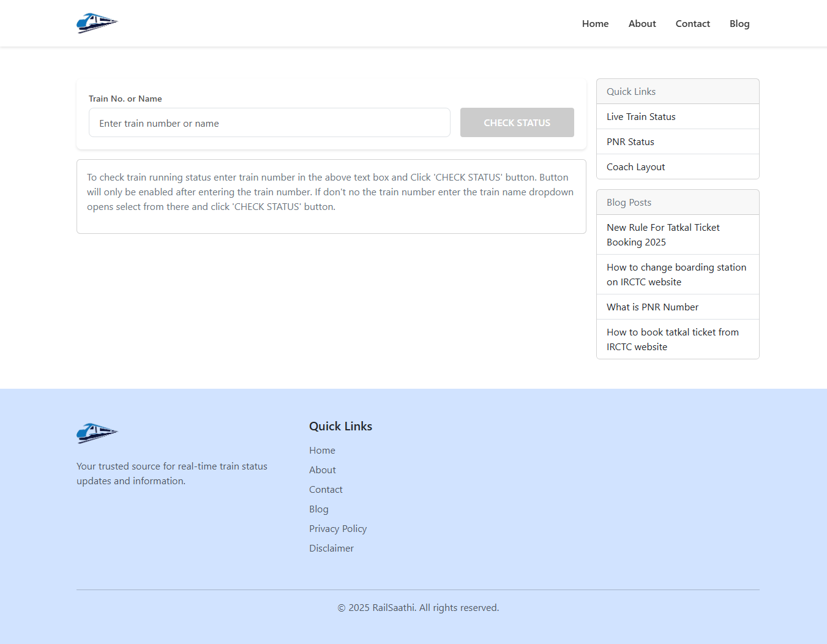Open What is PNR Number post
The height and width of the screenshot is (644, 827).
[x=652, y=307]
